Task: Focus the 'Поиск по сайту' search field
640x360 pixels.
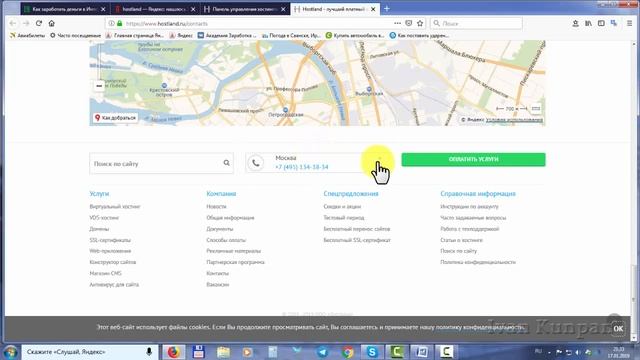Action: (x=161, y=163)
